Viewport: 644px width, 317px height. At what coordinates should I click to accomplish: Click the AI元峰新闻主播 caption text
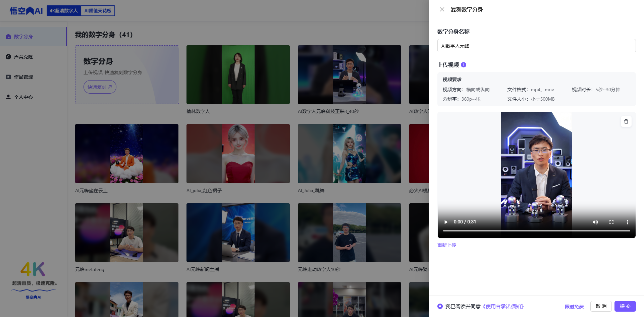(203, 269)
